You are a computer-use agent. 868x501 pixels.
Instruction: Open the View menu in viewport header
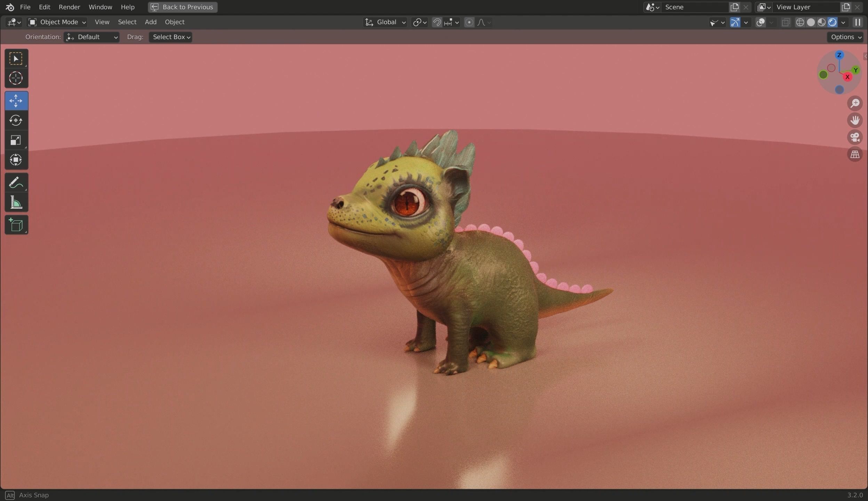(x=102, y=22)
